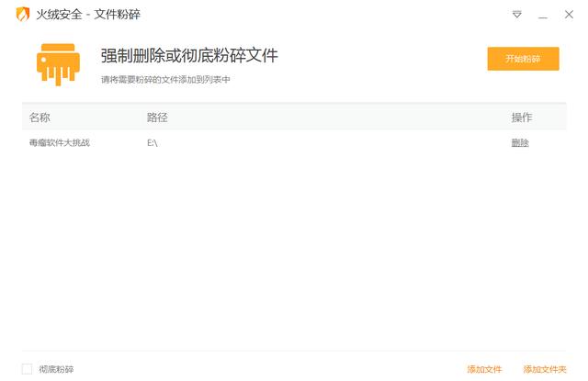Click the heading 强制删除或彻底粉碎文件
588x381 pixels.
coord(189,55)
